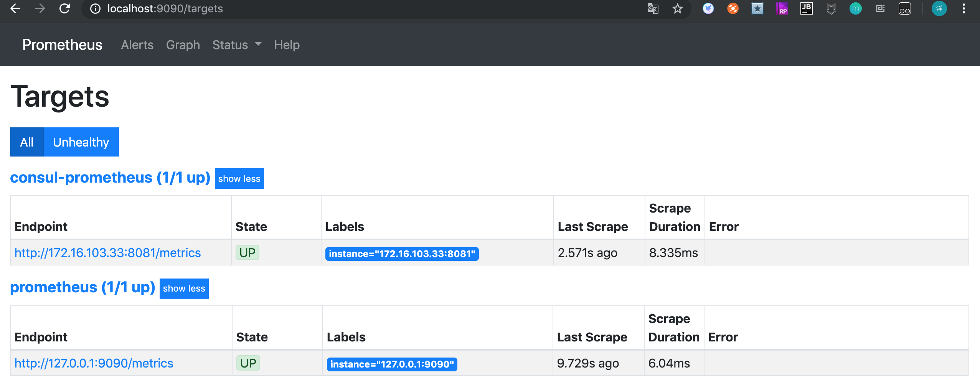Expand the Status dropdown menu
980x389 pixels.
click(237, 45)
